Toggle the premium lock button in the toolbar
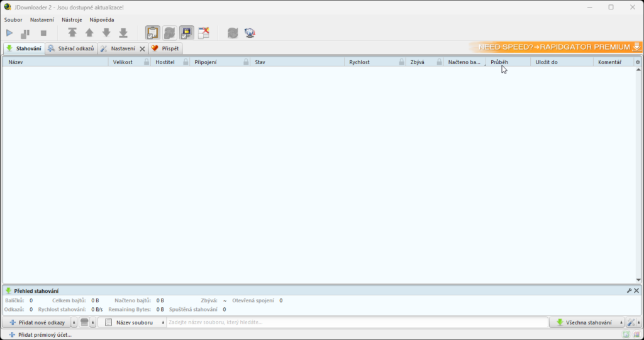Image resolution: width=644 pixels, height=340 pixels. click(x=187, y=33)
